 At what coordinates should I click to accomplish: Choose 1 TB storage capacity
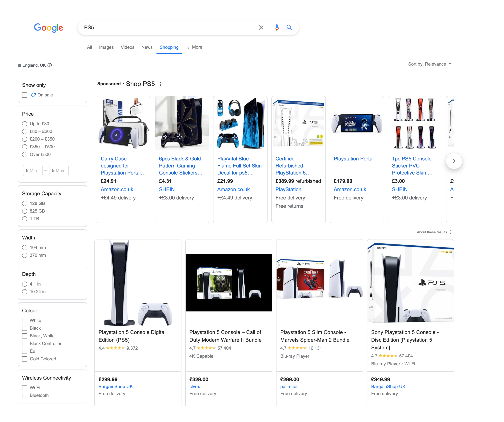(x=25, y=219)
